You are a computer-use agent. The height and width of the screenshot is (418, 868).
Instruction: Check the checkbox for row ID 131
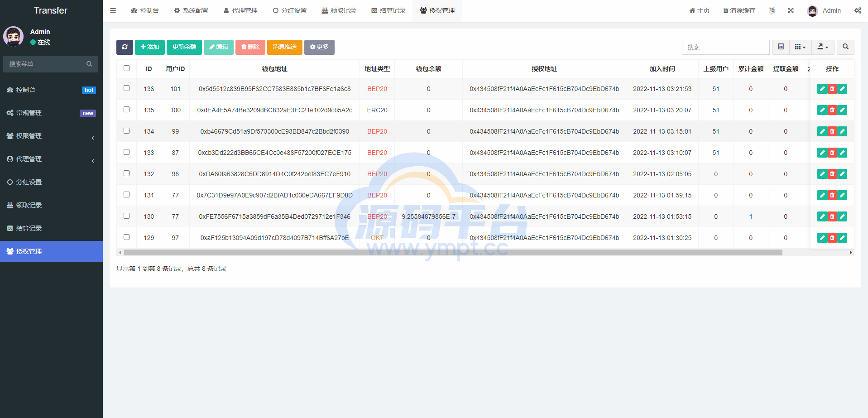click(x=127, y=195)
